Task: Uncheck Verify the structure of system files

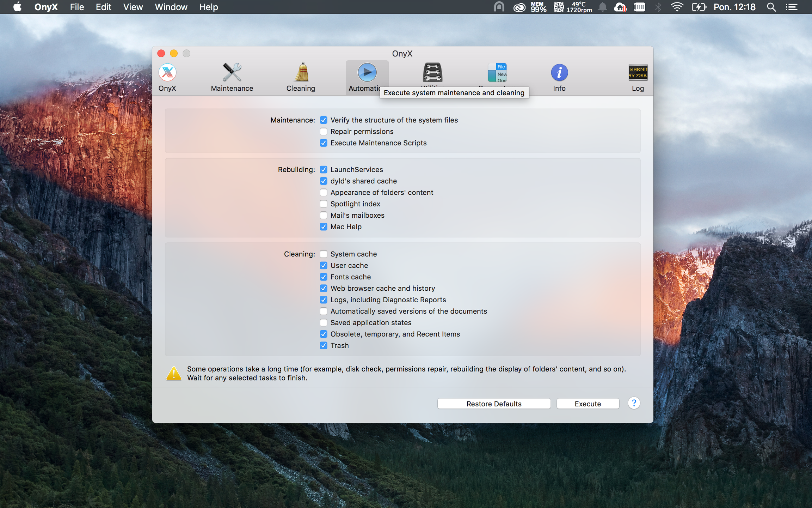Action: tap(323, 120)
